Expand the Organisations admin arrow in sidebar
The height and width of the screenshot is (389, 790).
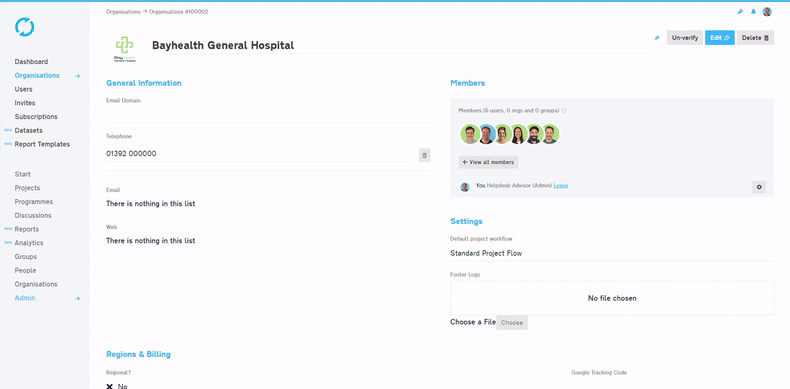click(78, 76)
